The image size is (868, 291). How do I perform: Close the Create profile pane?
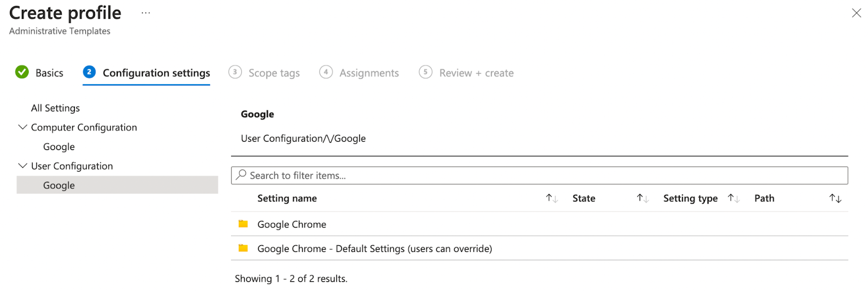[x=856, y=13]
